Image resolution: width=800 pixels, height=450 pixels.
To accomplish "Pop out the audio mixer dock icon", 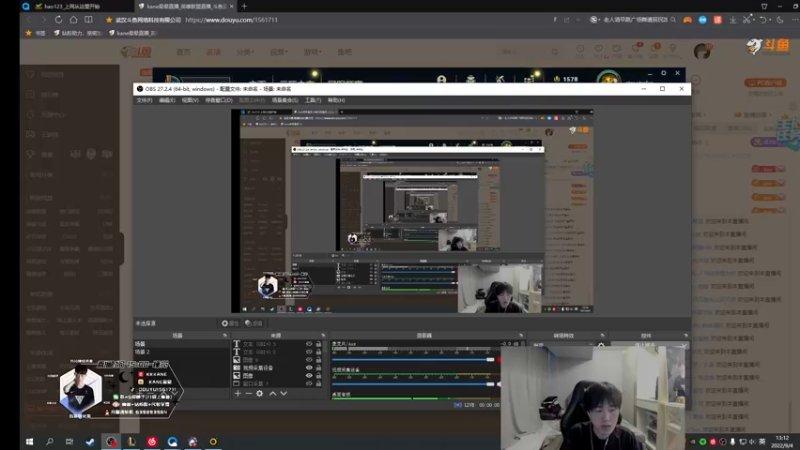I will point(521,336).
